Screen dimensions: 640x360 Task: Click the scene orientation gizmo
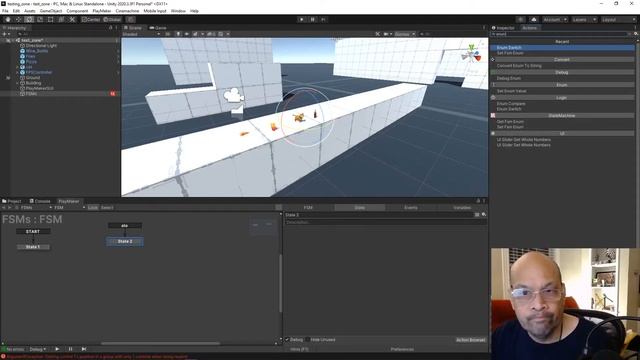tap(472, 54)
